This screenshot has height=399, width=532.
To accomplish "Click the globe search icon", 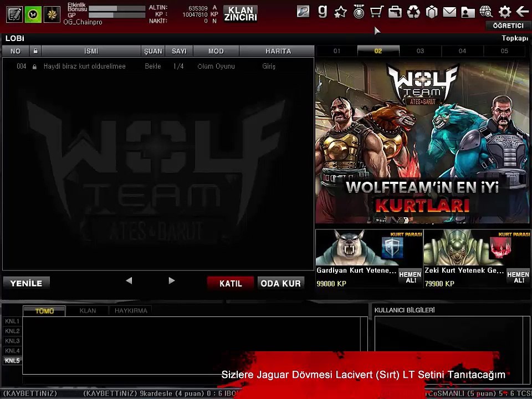I will click(x=486, y=12).
